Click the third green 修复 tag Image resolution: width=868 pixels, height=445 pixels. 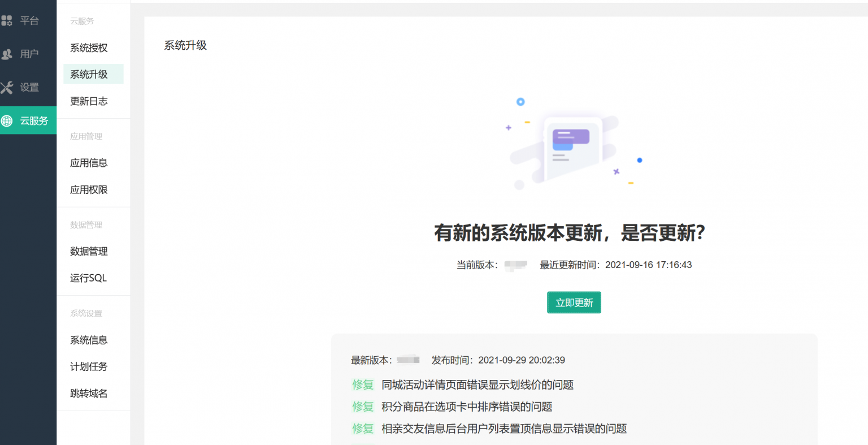[363, 429]
